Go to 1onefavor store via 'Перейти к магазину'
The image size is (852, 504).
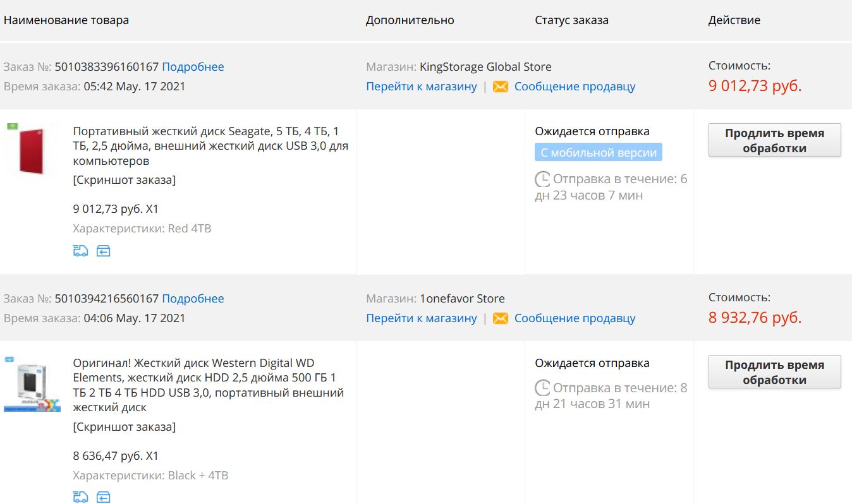pyautogui.click(x=421, y=318)
